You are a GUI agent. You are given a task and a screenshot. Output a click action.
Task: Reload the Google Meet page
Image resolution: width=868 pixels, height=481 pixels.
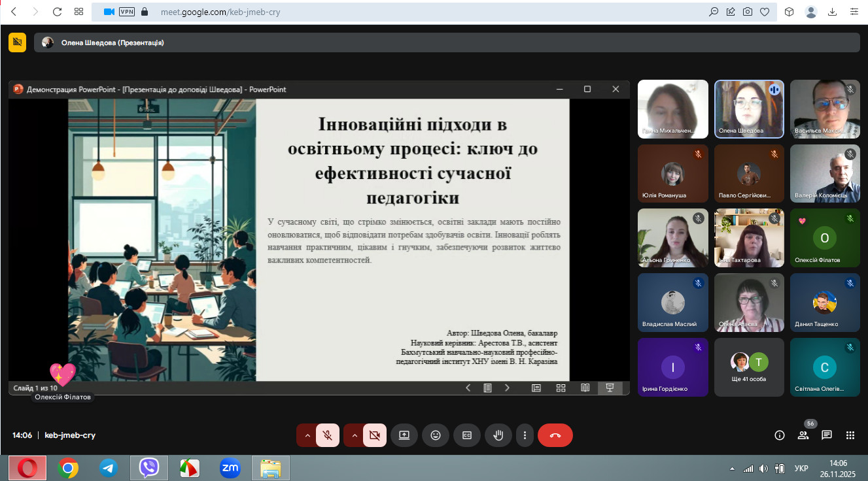click(x=57, y=12)
